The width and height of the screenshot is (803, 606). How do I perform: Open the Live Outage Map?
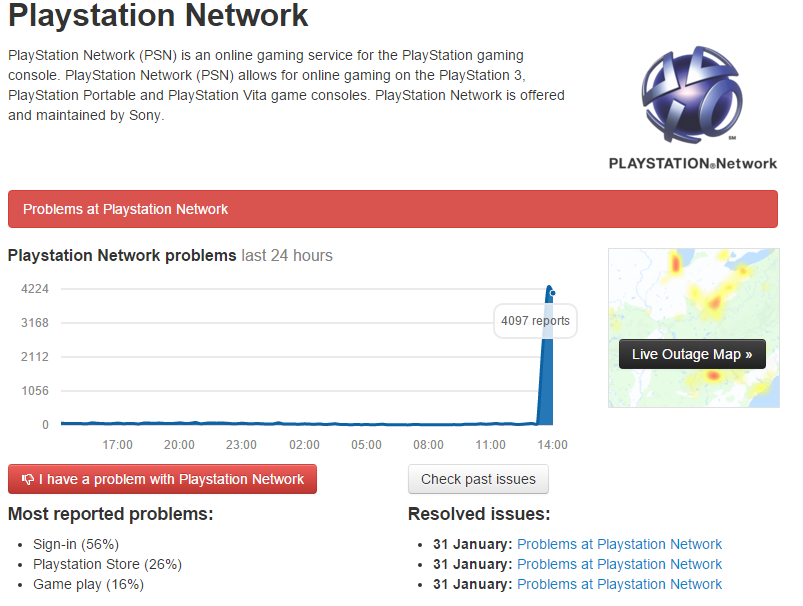692,354
